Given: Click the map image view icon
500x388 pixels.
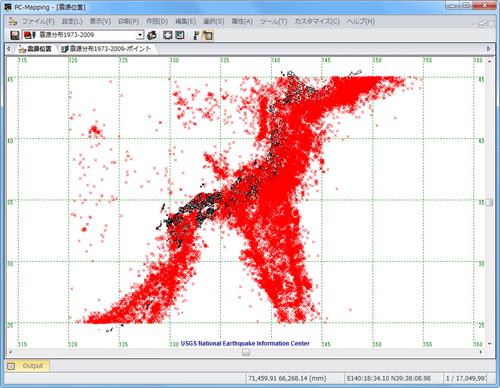Looking at the screenshot, I should pyautogui.click(x=180, y=35).
